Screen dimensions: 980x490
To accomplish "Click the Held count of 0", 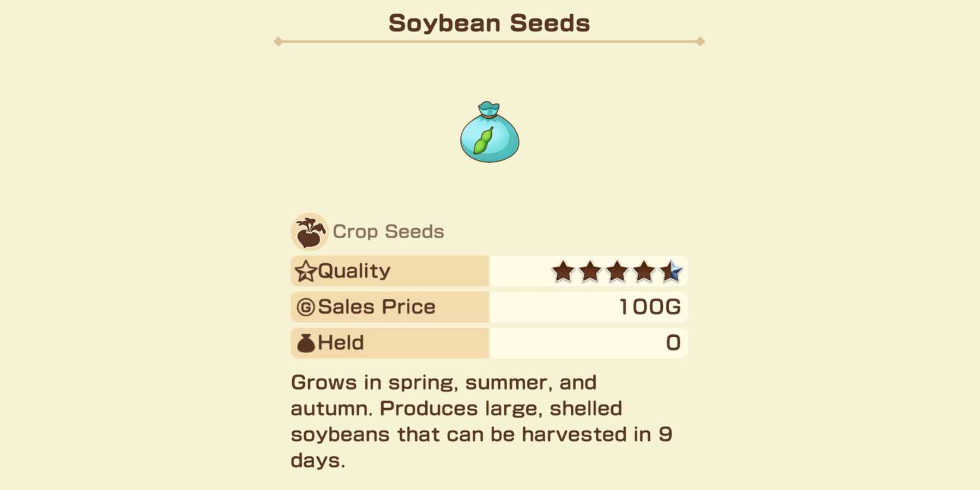I will click(675, 343).
